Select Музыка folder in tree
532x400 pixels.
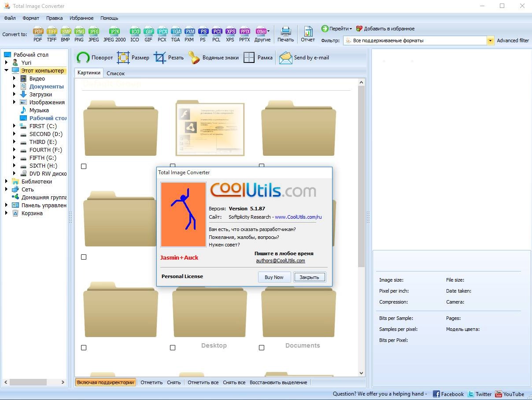(39, 110)
